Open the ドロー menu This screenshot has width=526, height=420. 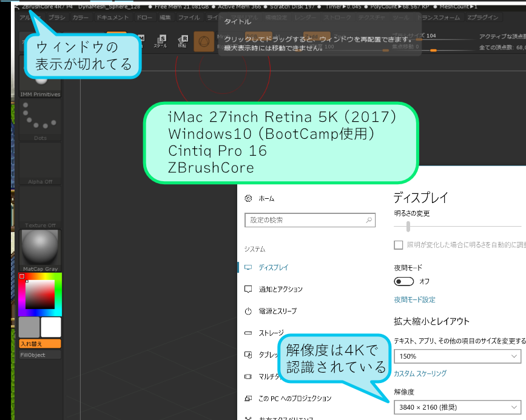[144, 18]
